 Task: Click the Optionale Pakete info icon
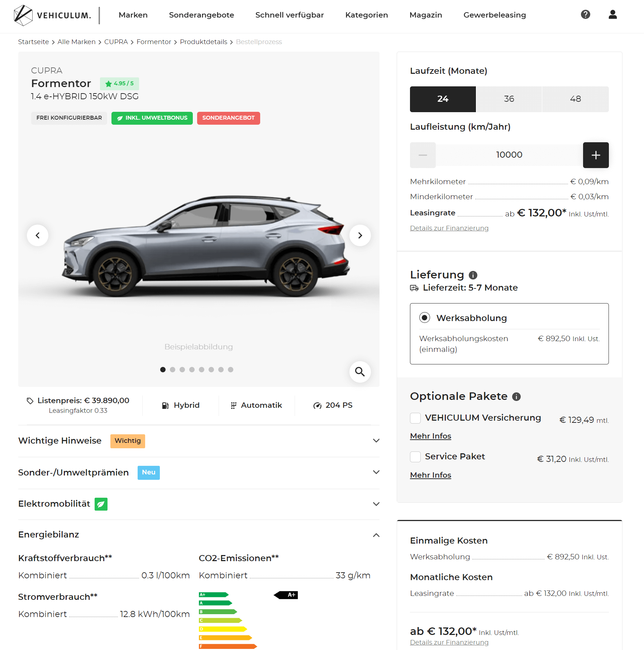pos(516,397)
